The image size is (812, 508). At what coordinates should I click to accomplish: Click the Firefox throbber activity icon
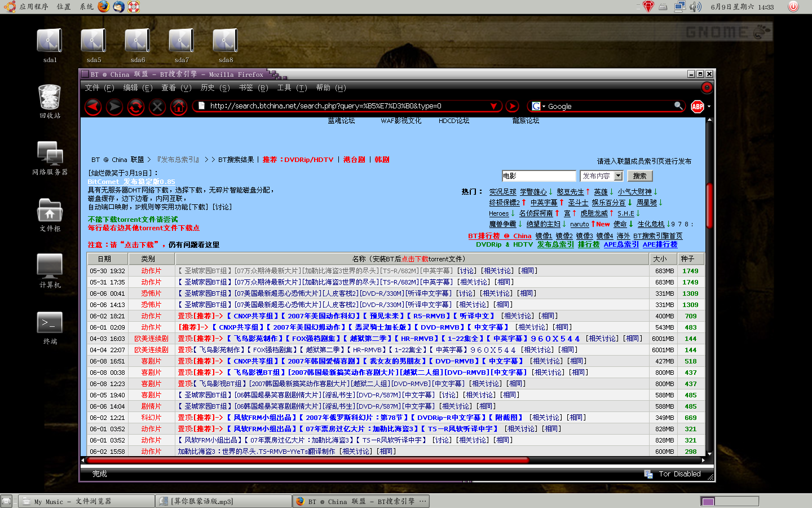point(707,87)
